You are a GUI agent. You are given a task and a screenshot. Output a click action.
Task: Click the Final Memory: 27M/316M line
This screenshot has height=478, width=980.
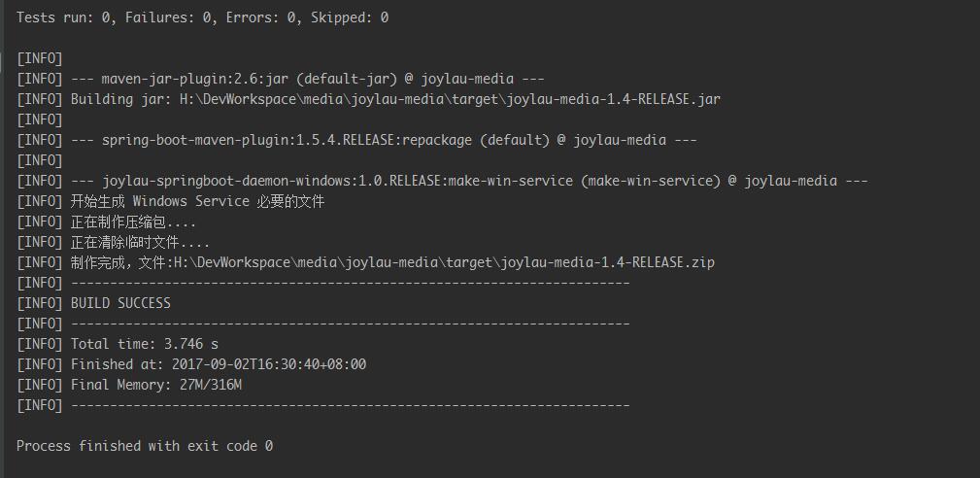(x=129, y=385)
